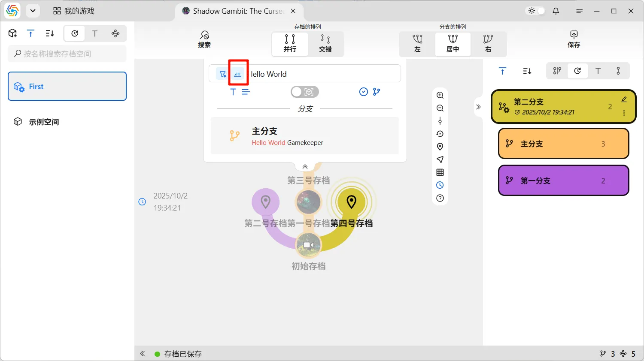Click the help question mark icon
Image resolution: width=644 pixels, height=361 pixels.
[440, 198]
